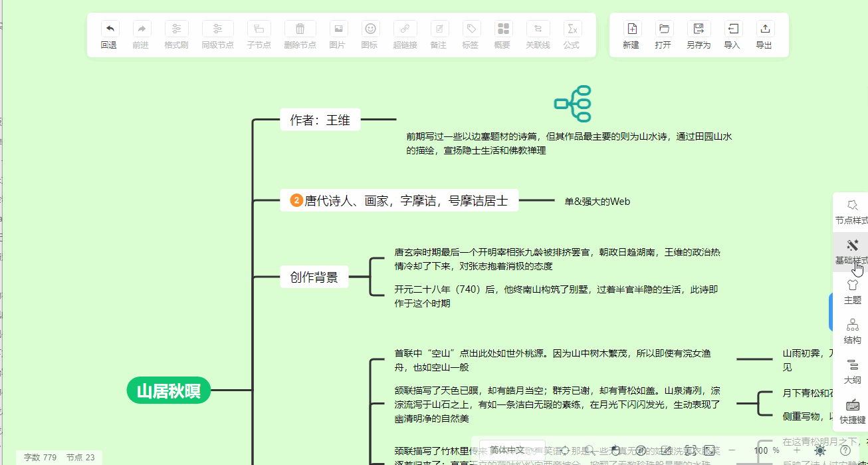868x465 pixels.
Task: Open the 图片 image insert tool
Action: tap(338, 35)
